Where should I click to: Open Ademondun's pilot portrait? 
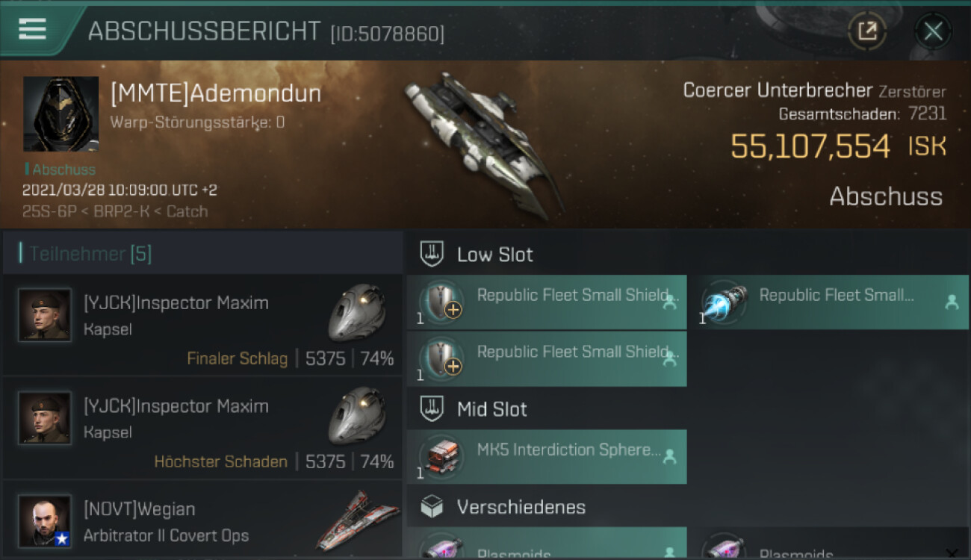(61, 113)
